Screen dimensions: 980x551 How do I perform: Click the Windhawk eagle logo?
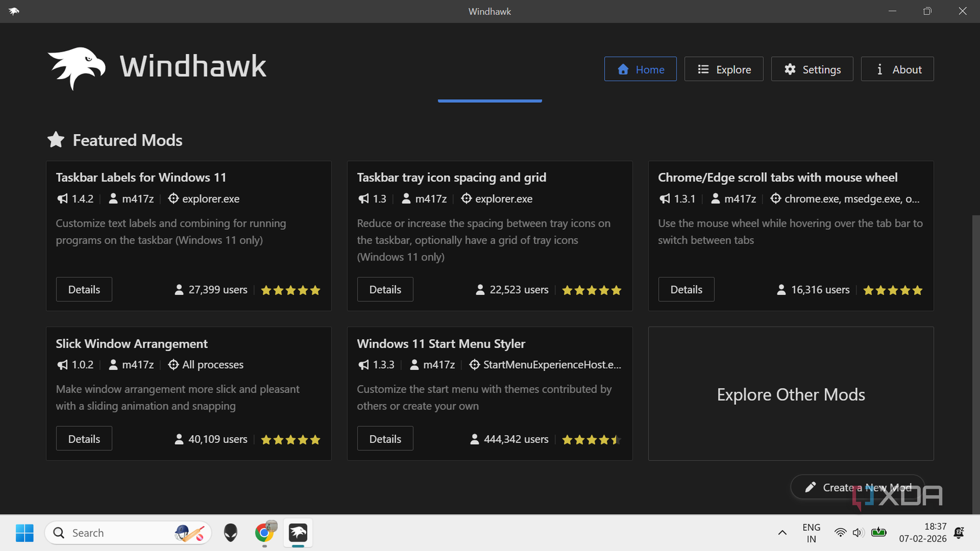click(77, 67)
